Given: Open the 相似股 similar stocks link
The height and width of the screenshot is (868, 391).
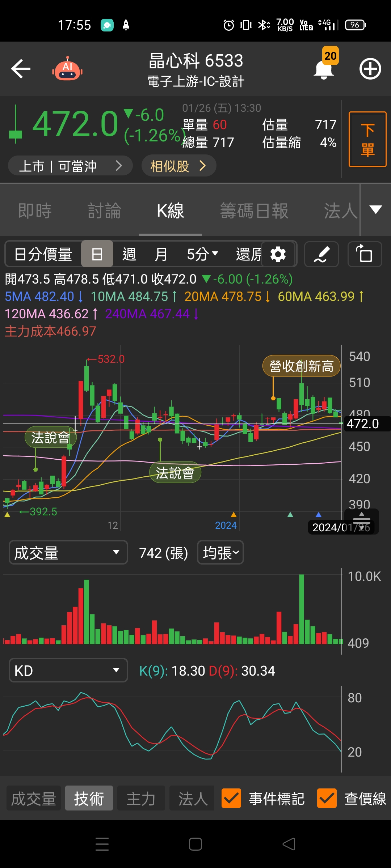Looking at the screenshot, I should pyautogui.click(x=178, y=166).
